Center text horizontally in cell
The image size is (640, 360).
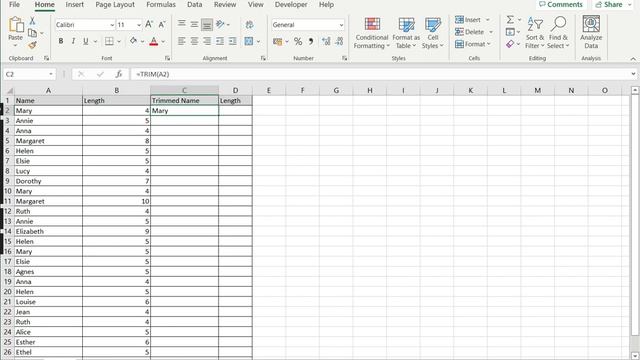click(x=194, y=41)
